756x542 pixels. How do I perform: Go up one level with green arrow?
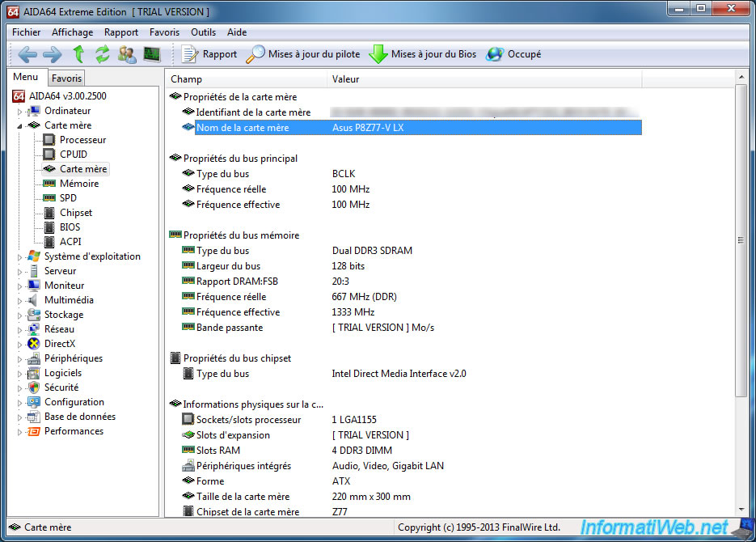78,54
